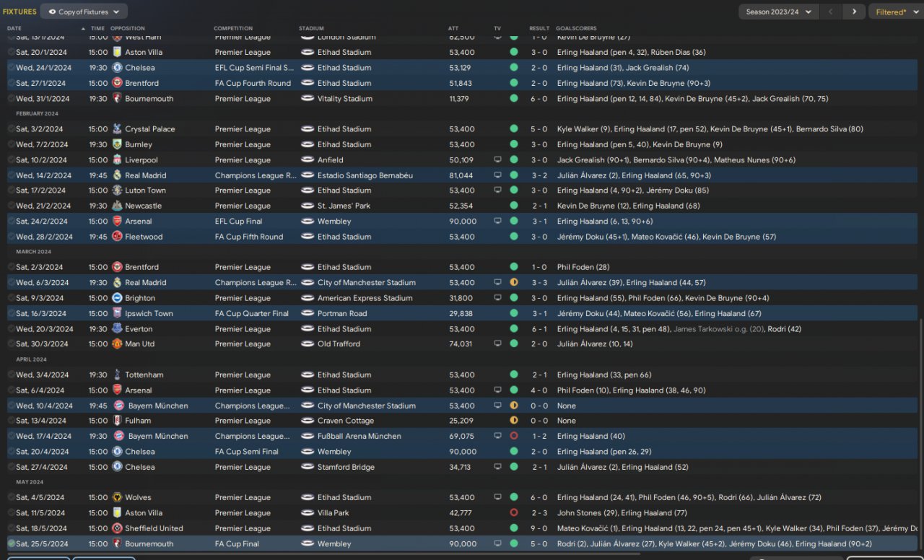
Task: Click goalscorer John Stones (29)
Action: [x=587, y=513]
